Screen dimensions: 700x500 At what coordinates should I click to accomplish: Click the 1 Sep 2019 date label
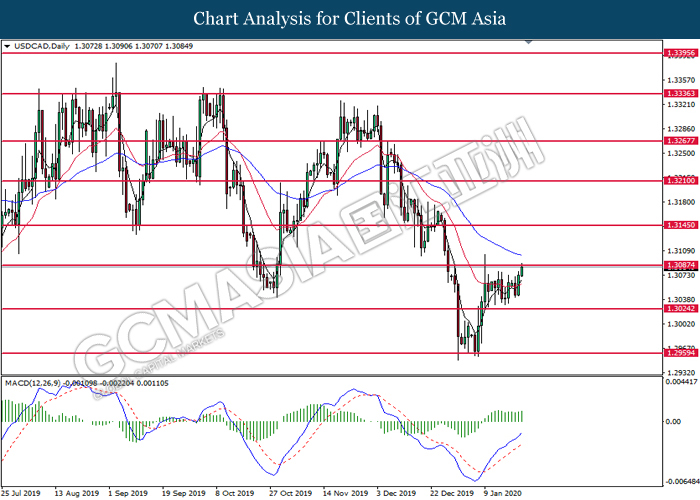point(128,493)
